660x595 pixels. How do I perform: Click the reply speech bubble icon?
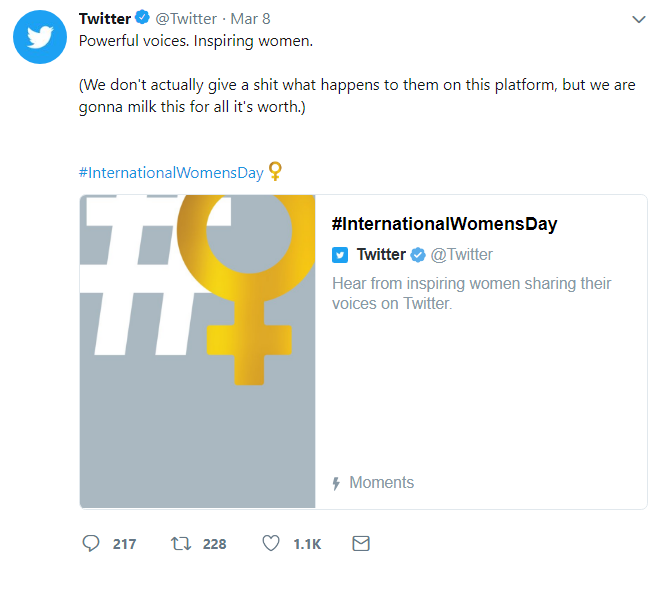click(x=91, y=543)
